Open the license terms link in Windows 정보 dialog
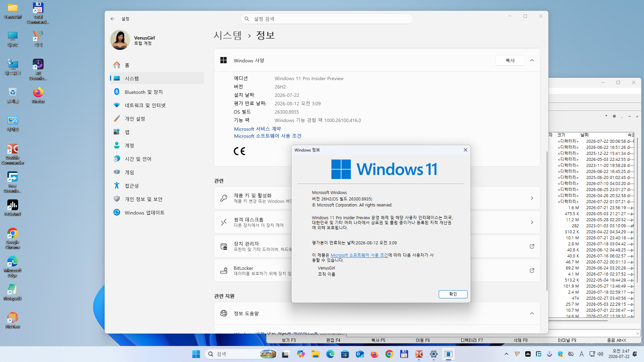The height and width of the screenshot is (362, 644). 359,255
